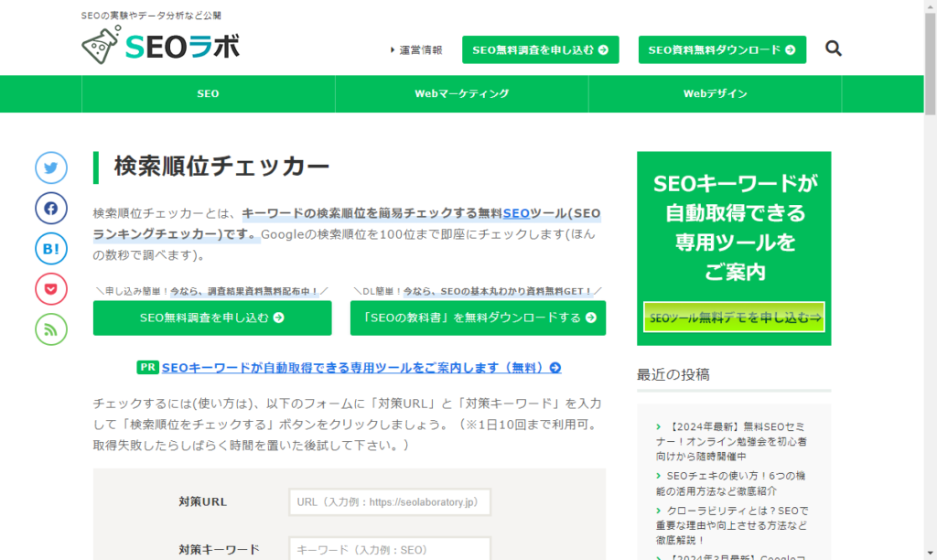Share page on Facebook

tap(51, 208)
